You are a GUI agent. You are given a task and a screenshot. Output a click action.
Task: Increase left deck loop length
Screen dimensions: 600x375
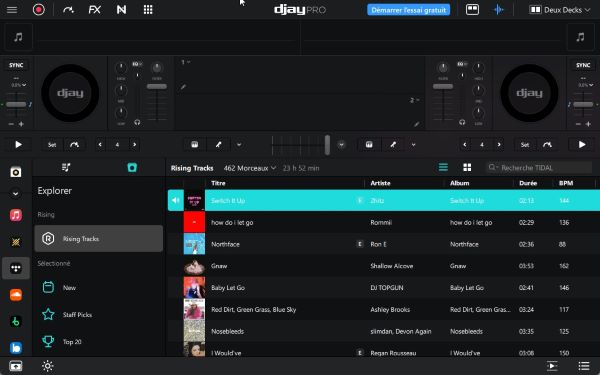(x=134, y=145)
